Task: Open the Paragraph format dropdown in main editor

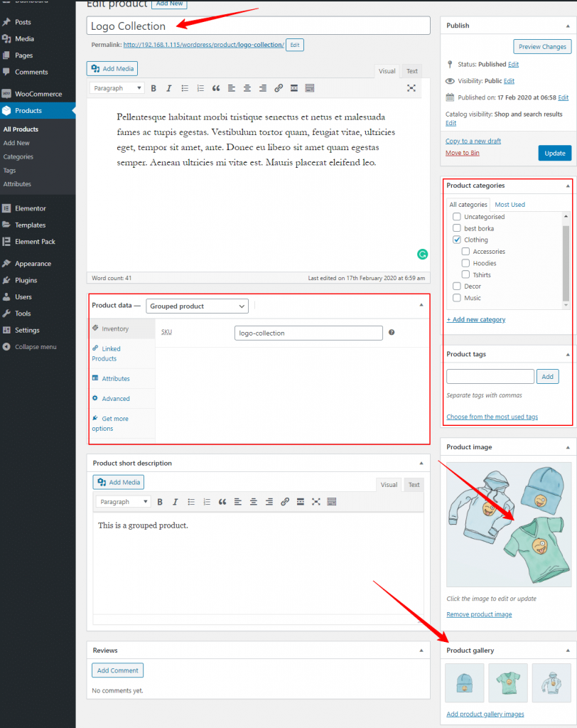Action: coord(117,88)
